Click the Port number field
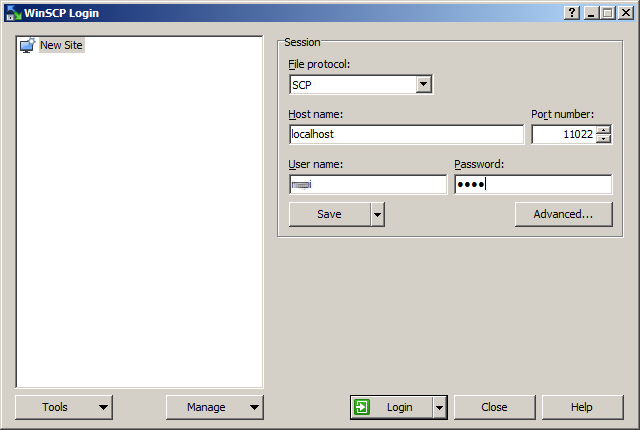Viewport: 640px width, 430px height. [x=564, y=134]
